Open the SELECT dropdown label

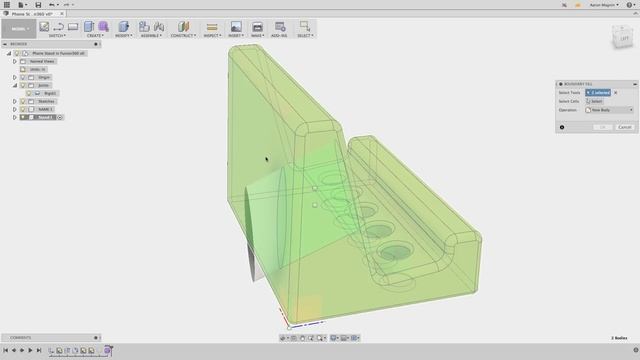(305, 36)
